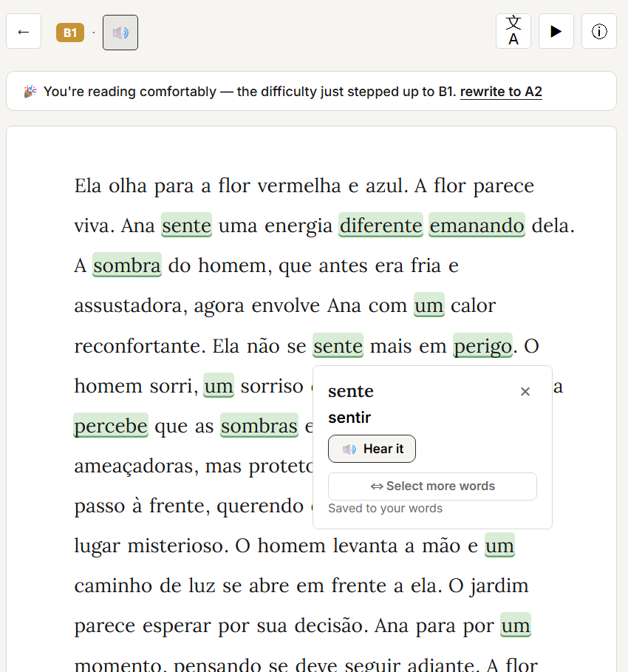Click the word 'envolve' in the story
628x672 pixels.
point(286,305)
